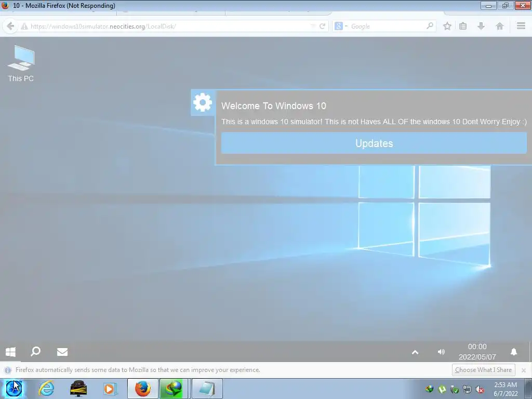Viewport: 532px width, 399px height.
Task: Reload the page with refresh icon
Action: click(x=322, y=26)
